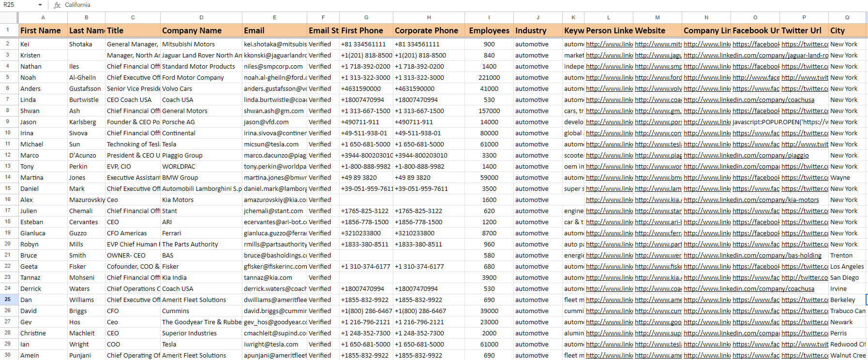Select first name cell Gianluca
The height and width of the screenshot is (360, 868).
coord(43,233)
